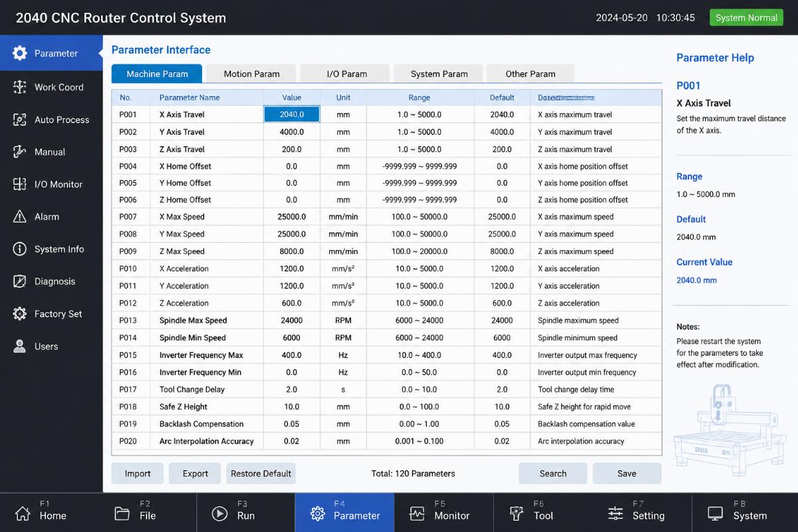
Task: Click the Save button
Action: (x=626, y=473)
